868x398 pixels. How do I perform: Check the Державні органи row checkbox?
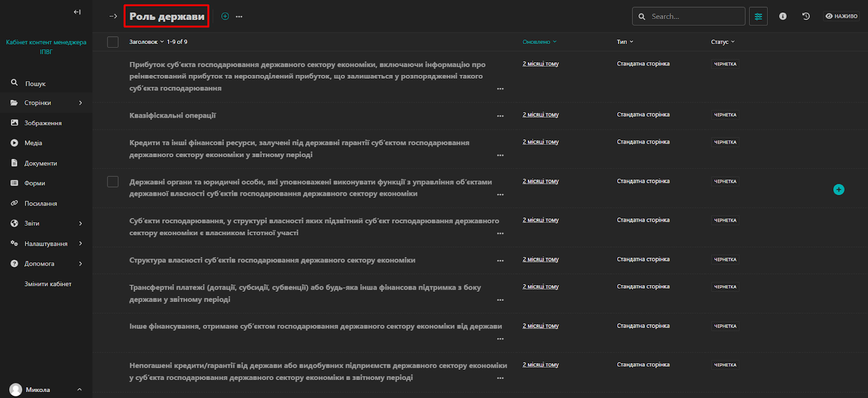pos(113,182)
